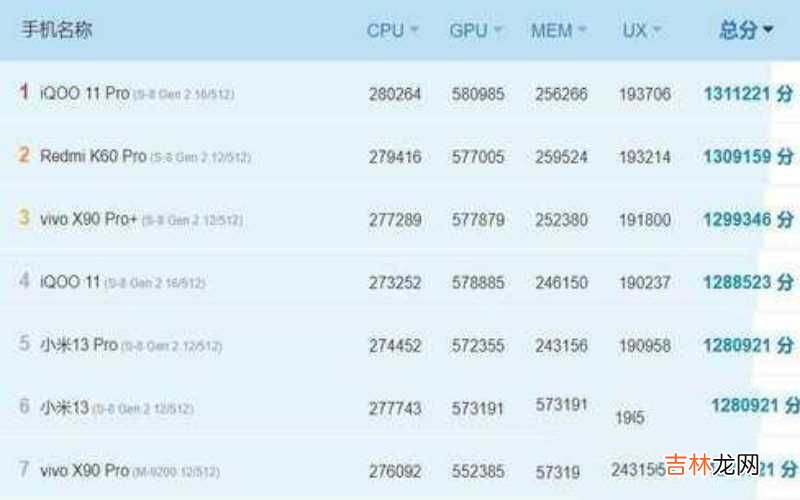The image size is (800, 500).
Task: Open the Redmi K60 Pro entry
Action: [x=93, y=156]
